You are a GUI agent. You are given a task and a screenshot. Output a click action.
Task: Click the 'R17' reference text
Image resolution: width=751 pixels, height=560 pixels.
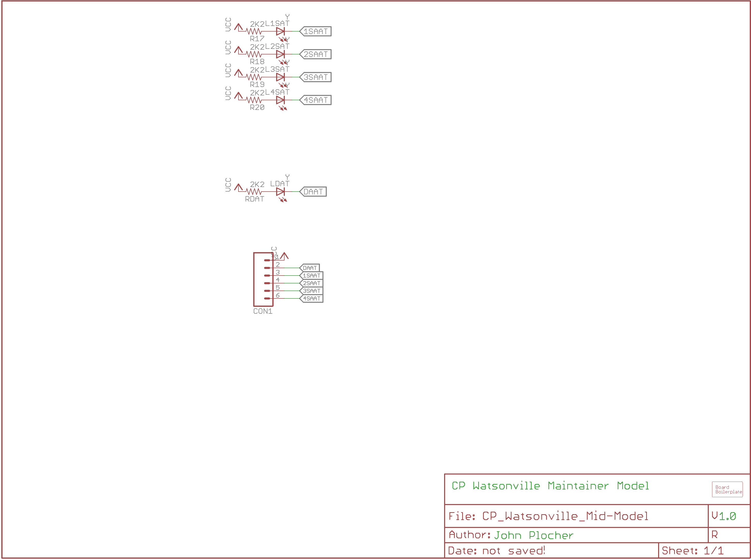tap(257, 39)
